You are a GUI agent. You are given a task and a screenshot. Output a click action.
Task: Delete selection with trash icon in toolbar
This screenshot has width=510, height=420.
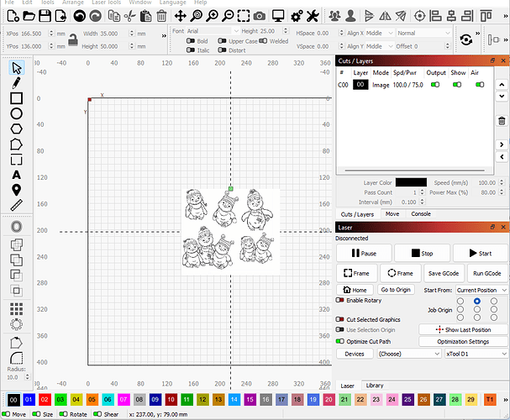click(x=161, y=16)
